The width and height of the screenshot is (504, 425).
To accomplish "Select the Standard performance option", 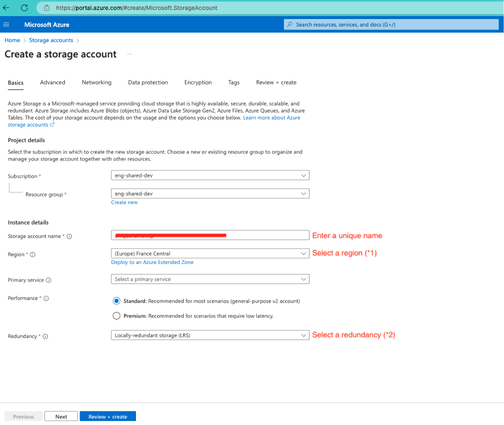I will tap(116, 300).
